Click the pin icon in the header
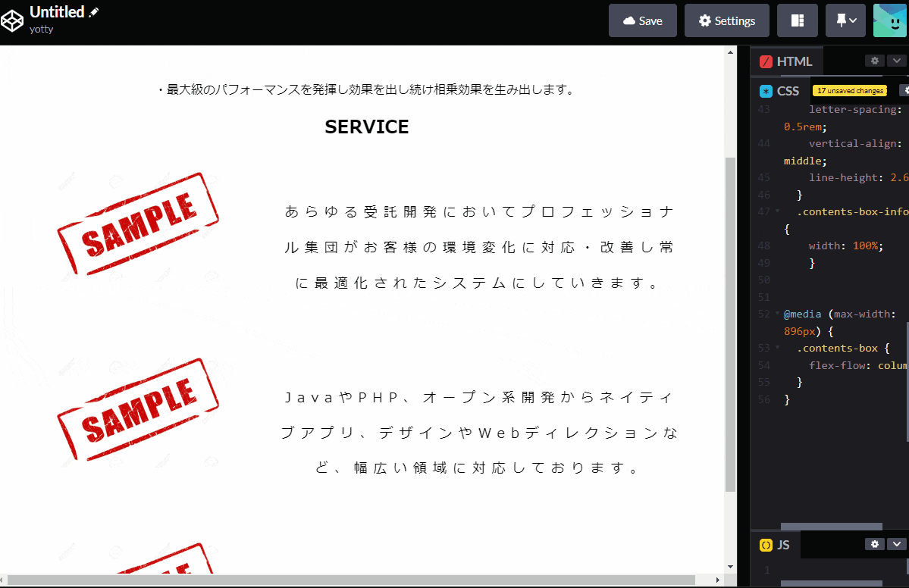Viewport: 909px width, 588px height. (x=841, y=20)
